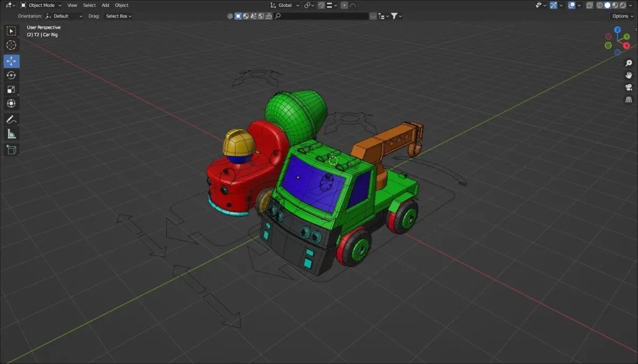Viewport: 638px width, 364px height.
Task: Click the asset search input field
Action: point(321,16)
